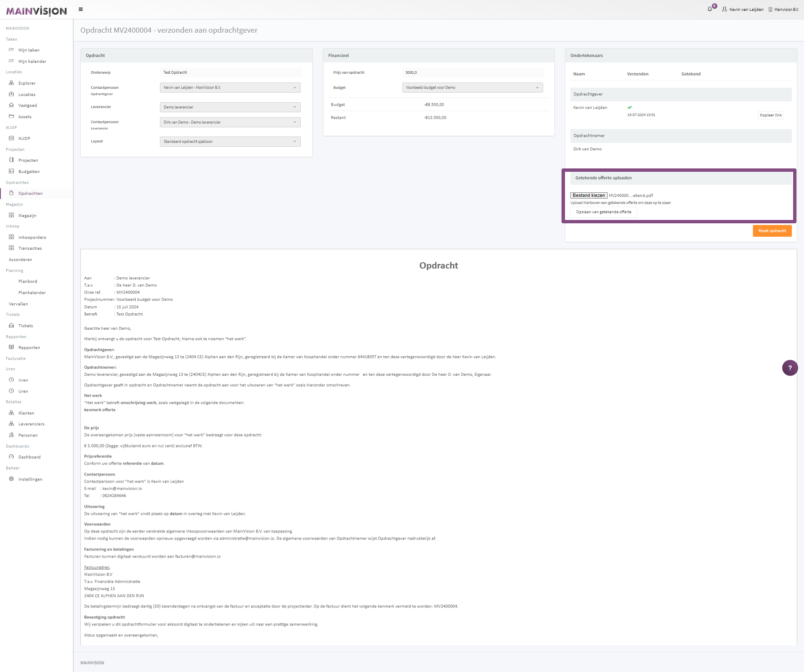Click the purple help question mark

pyautogui.click(x=790, y=368)
